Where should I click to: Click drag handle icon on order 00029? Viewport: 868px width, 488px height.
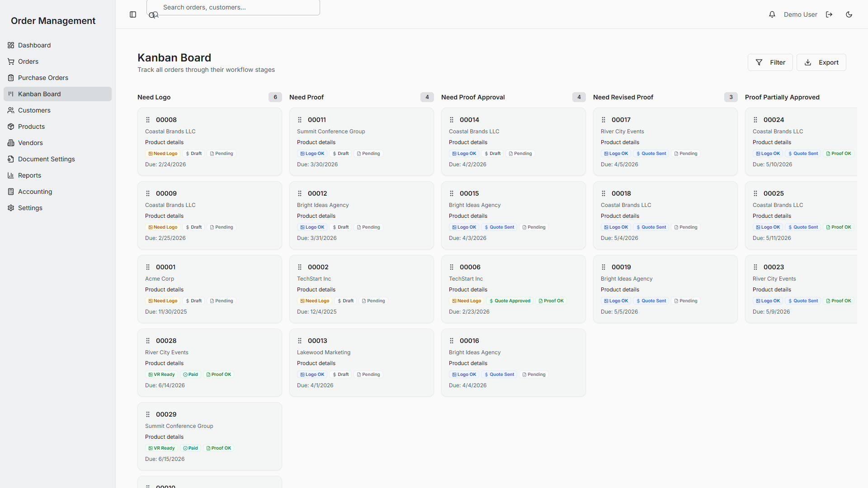click(148, 414)
